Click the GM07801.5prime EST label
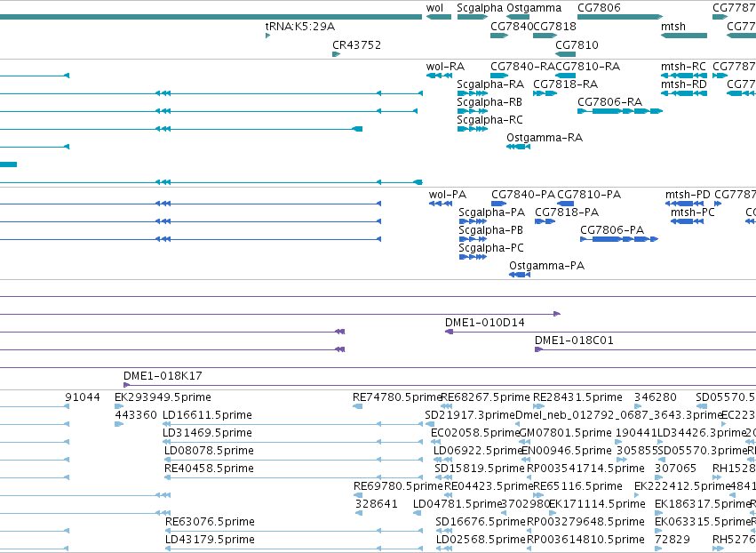The width and height of the screenshot is (756, 553). point(565,433)
